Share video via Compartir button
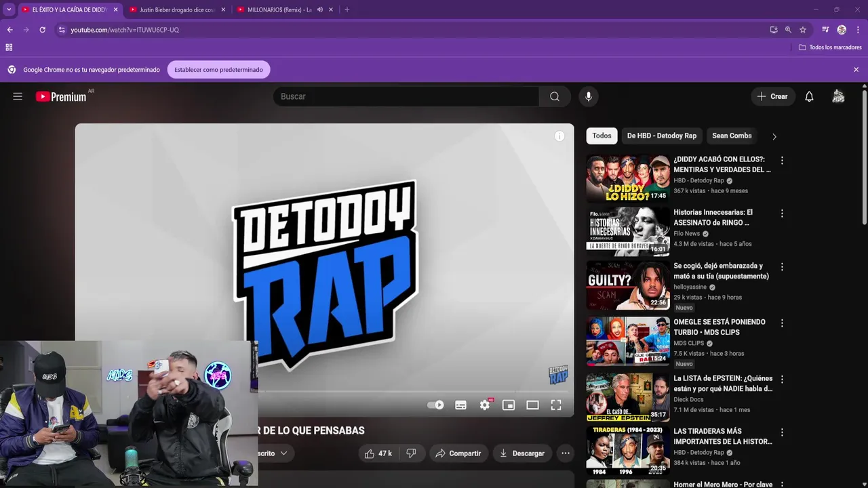This screenshot has width=868, height=488. coord(458,453)
